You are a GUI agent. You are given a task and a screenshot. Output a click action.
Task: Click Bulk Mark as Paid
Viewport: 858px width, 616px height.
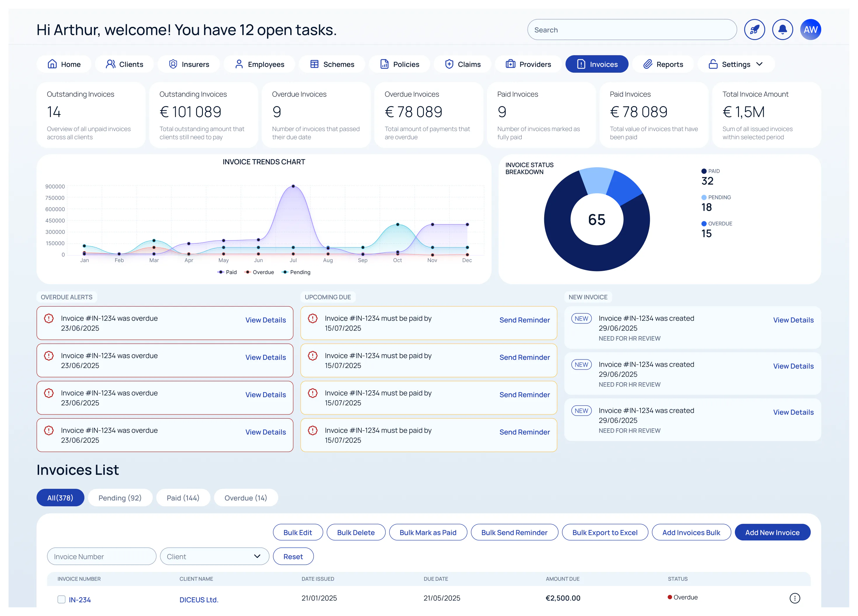(428, 532)
